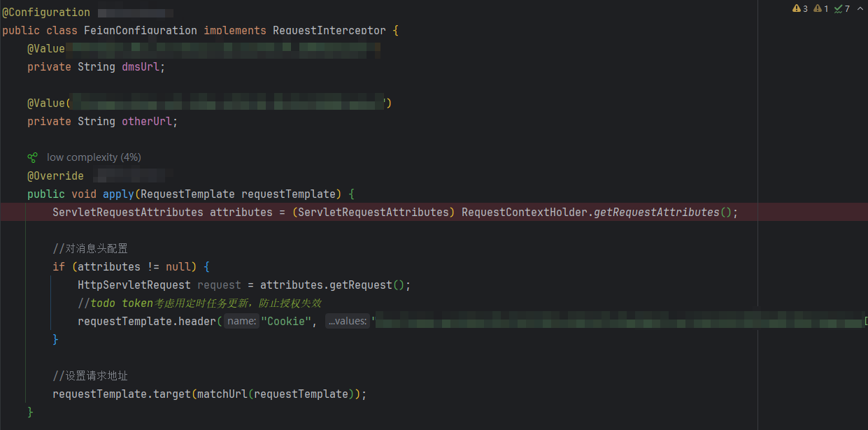The width and height of the screenshot is (868, 430).
Task: Click the @Override annotation
Action: (55, 175)
